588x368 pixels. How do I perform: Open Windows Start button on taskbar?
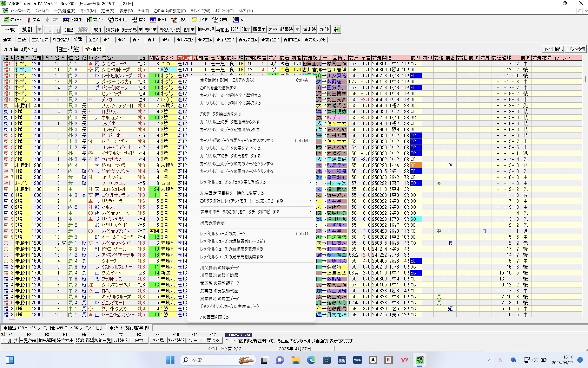(x=170, y=360)
